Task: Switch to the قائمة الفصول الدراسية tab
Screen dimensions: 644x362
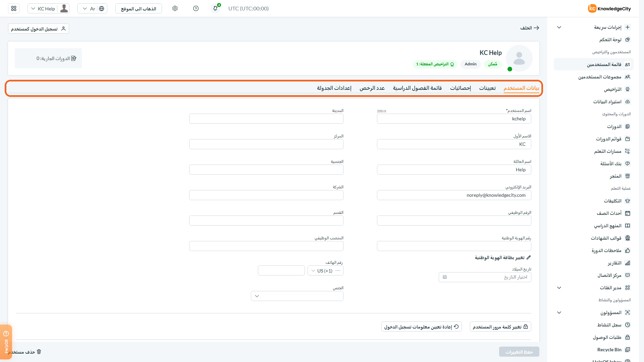Action: [x=417, y=88]
